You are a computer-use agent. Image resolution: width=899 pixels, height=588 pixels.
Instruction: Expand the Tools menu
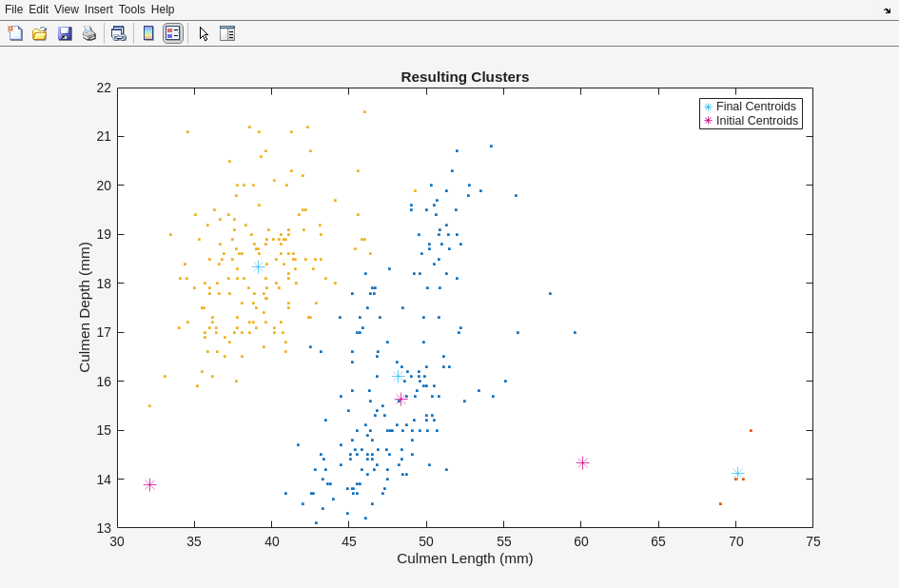132,10
